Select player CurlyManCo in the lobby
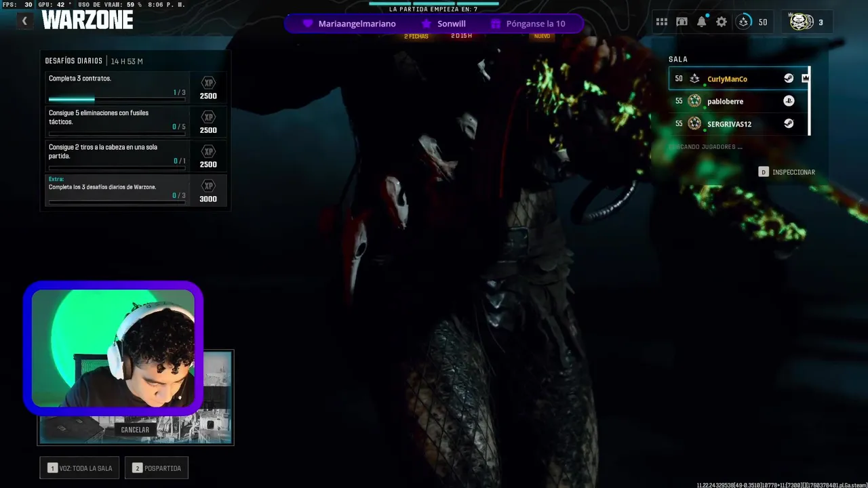This screenshot has height=488, width=868. [x=738, y=79]
